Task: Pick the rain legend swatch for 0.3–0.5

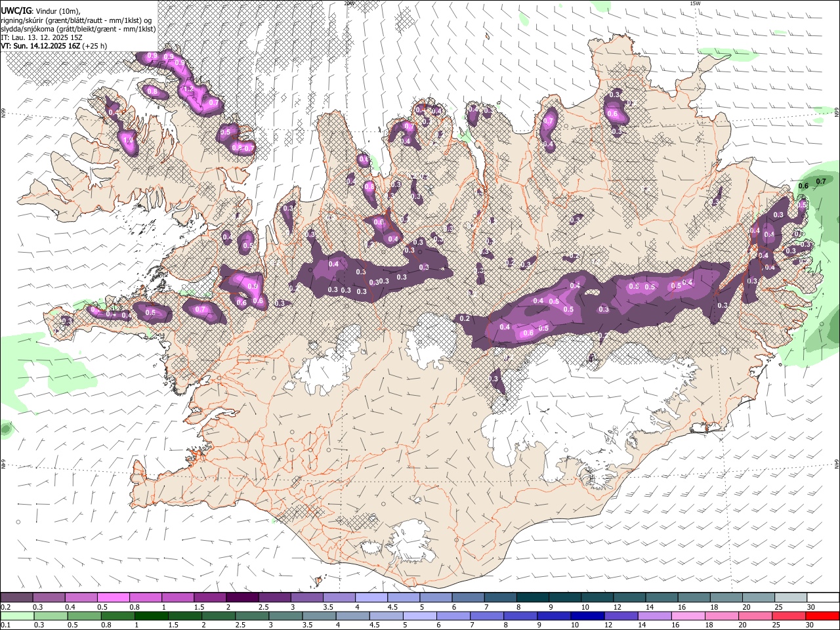Action: pyautogui.click(x=51, y=616)
